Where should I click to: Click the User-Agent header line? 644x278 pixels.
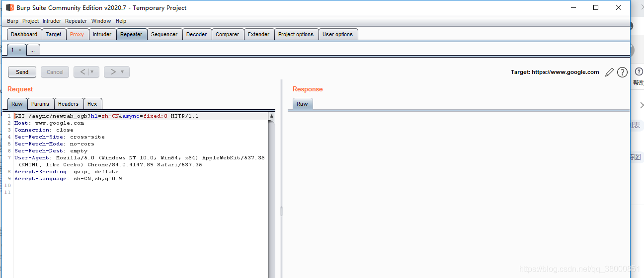[140, 161]
